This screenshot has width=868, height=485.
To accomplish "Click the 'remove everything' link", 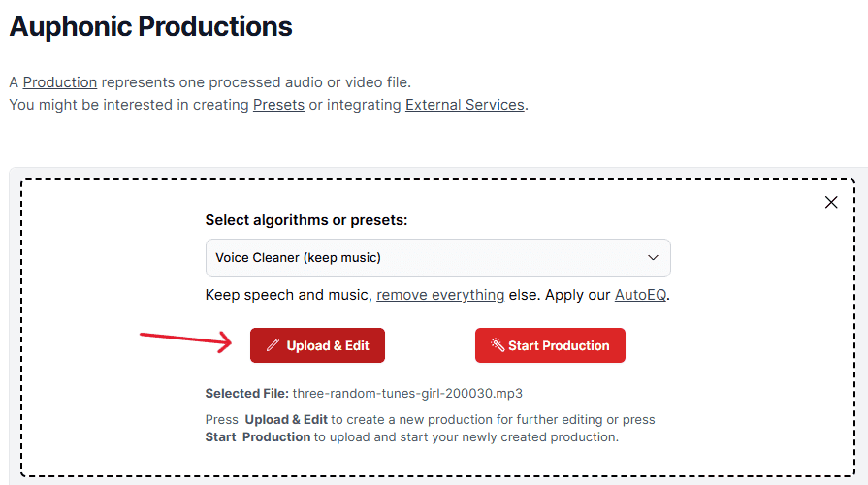I will (x=440, y=295).
